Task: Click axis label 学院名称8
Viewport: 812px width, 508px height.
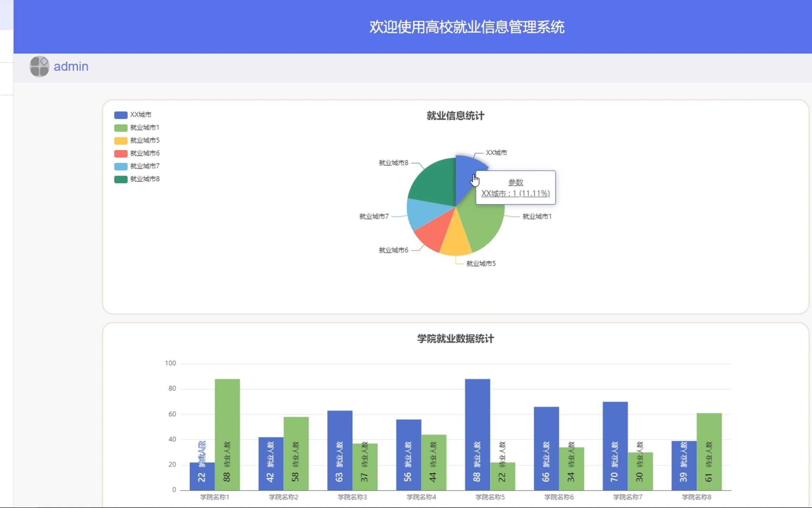Action: (x=697, y=497)
